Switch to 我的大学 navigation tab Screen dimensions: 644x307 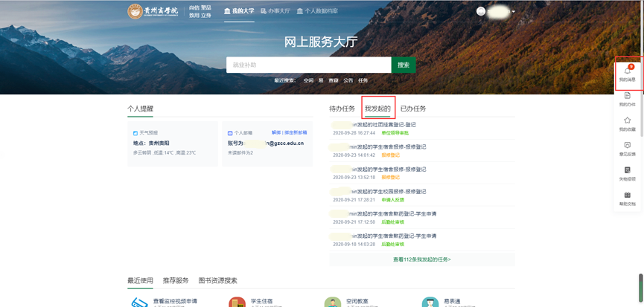(239, 11)
